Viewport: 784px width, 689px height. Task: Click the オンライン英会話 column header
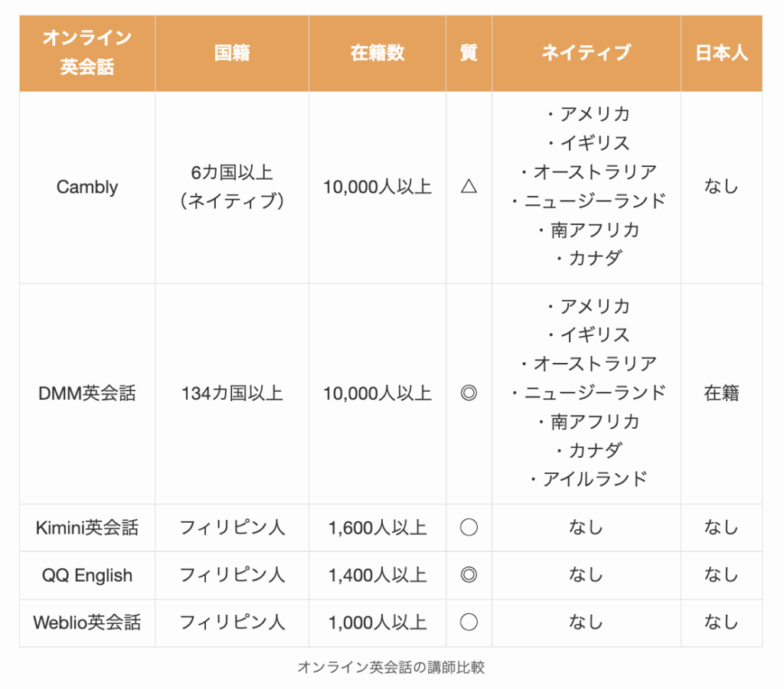click(87, 53)
